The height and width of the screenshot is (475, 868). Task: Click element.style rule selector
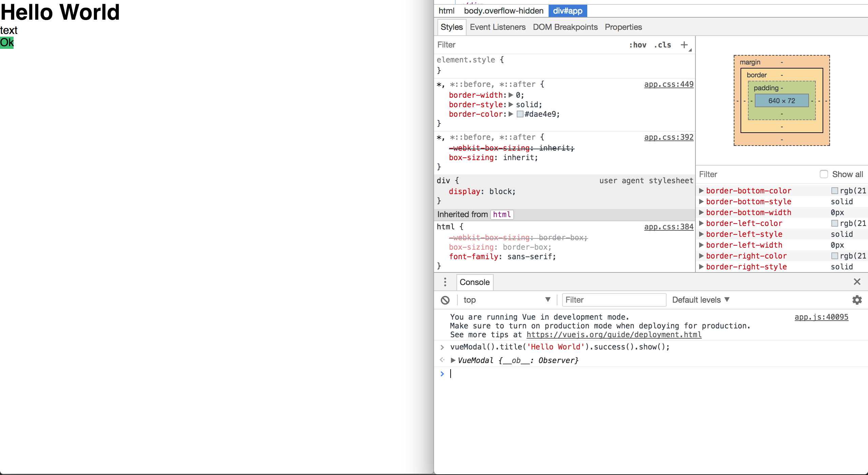point(466,60)
